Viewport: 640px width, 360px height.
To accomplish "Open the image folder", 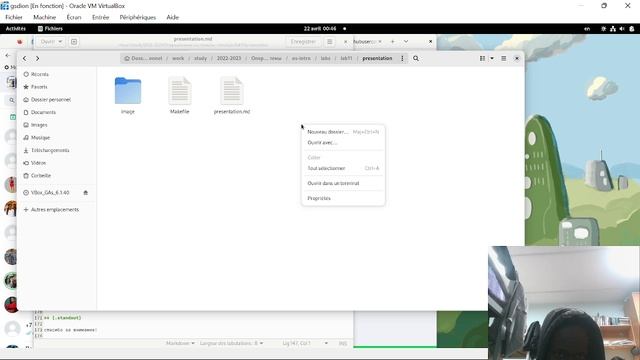I will [x=128, y=91].
